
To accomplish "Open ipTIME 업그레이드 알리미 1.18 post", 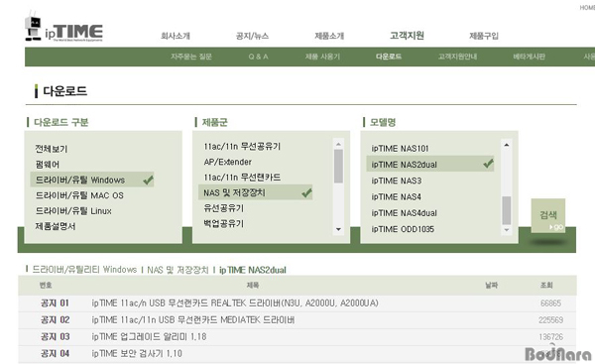I will pos(149,336).
